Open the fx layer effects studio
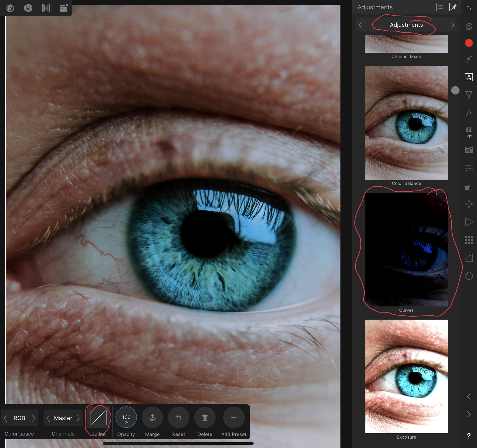This screenshot has width=477, height=448. click(469, 113)
